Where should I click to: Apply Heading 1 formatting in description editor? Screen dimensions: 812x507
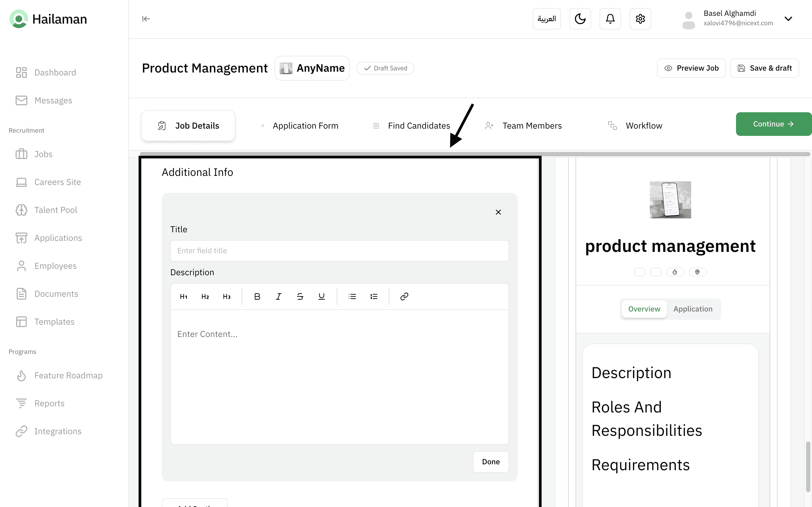(x=183, y=296)
